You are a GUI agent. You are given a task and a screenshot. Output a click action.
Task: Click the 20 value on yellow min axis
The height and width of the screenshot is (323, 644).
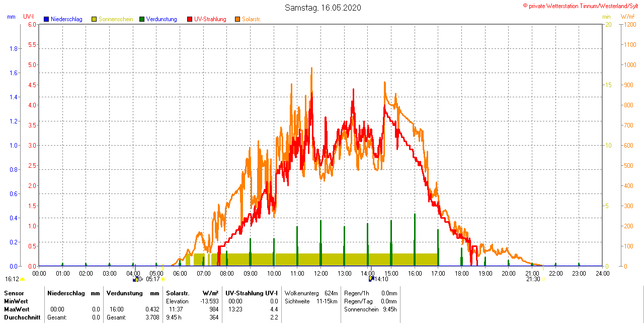tap(608, 24)
